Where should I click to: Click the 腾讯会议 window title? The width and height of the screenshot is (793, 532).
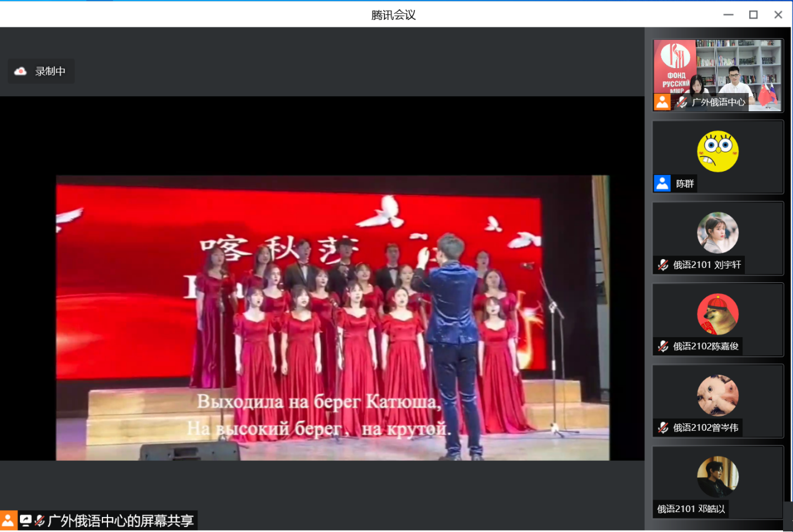pyautogui.click(x=393, y=15)
